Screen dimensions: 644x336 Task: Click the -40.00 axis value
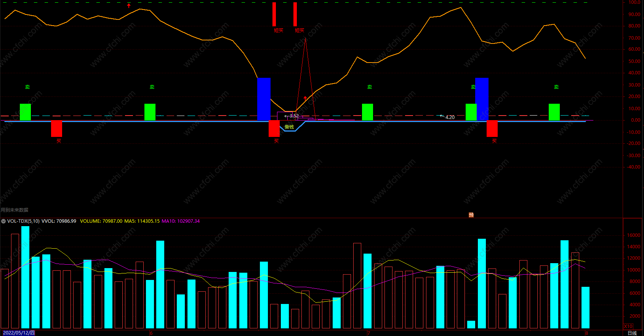coord(634,167)
